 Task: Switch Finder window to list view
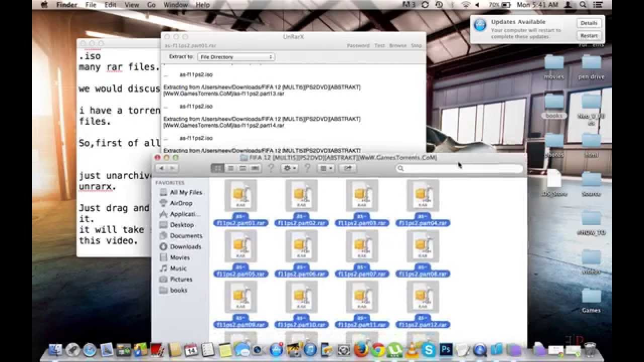pyautogui.click(x=230, y=168)
